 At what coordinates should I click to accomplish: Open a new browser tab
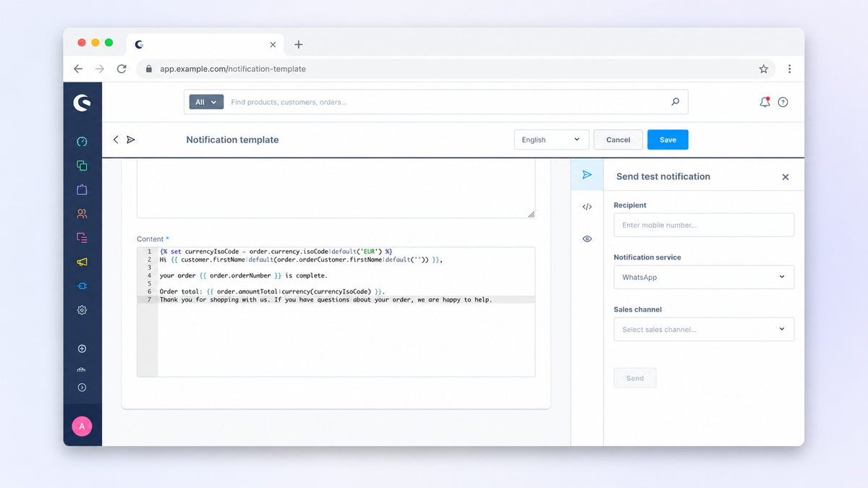(x=299, y=44)
